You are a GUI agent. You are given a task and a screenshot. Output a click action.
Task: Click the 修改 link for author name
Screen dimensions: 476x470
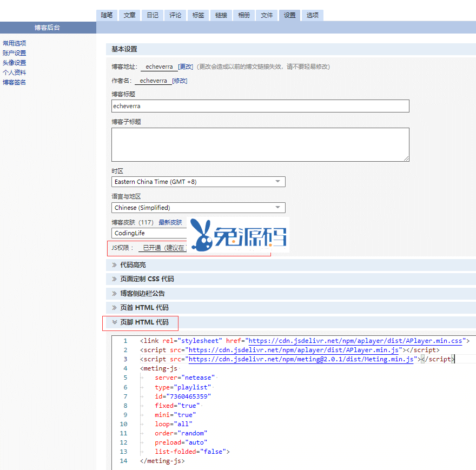[180, 81]
